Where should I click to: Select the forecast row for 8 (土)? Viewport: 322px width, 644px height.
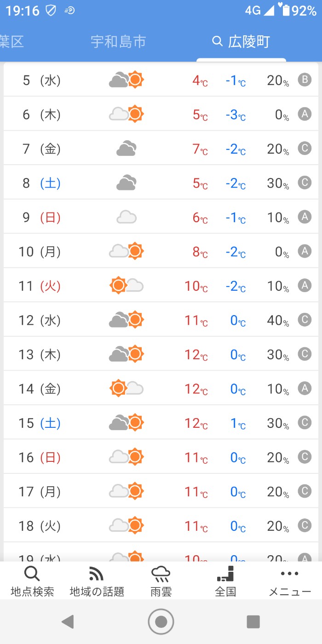(161, 183)
